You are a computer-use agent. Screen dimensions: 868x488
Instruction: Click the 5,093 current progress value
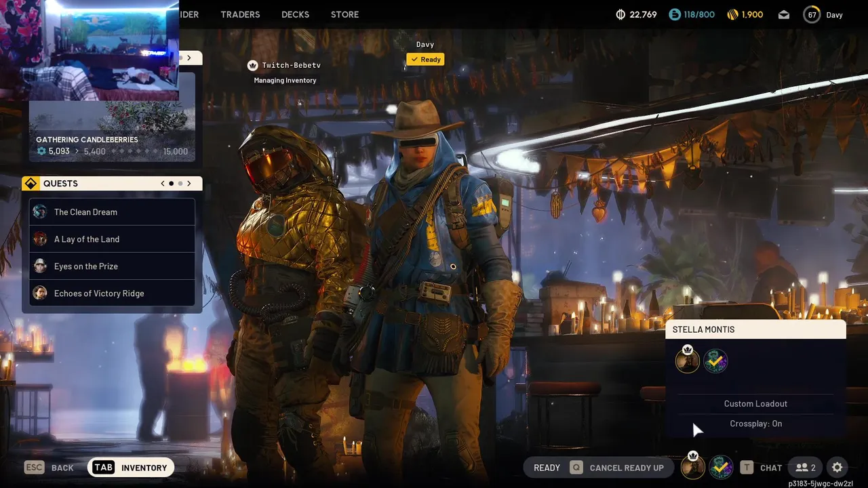pyautogui.click(x=59, y=151)
